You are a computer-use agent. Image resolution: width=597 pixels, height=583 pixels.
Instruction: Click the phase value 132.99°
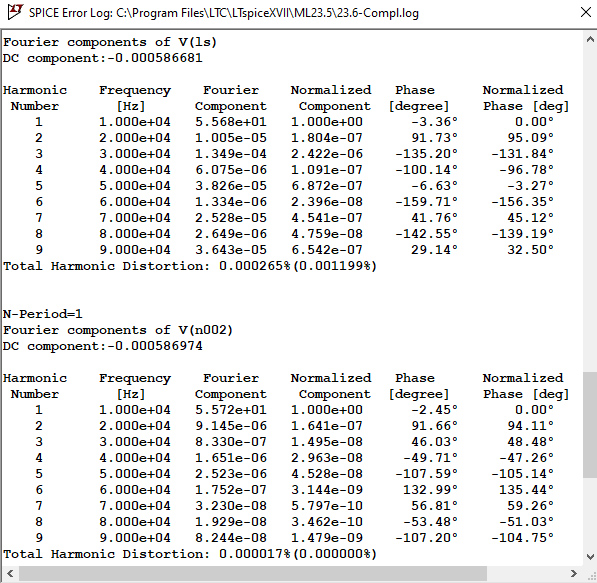430,490
